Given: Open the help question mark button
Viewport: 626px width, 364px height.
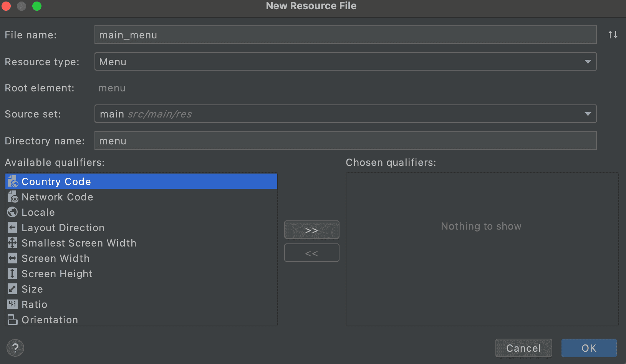Looking at the screenshot, I should (x=15, y=348).
